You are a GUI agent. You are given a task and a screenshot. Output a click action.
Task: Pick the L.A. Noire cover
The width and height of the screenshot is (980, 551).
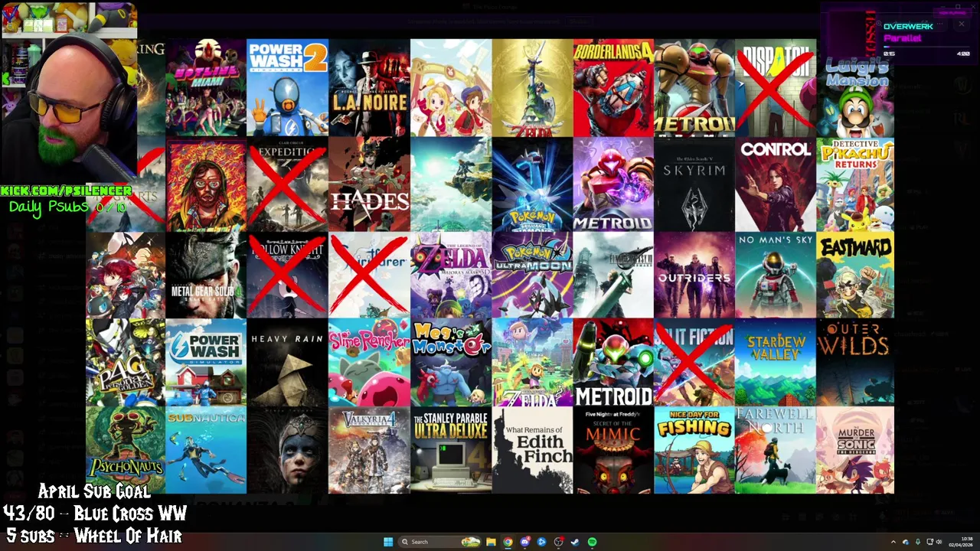pos(369,88)
